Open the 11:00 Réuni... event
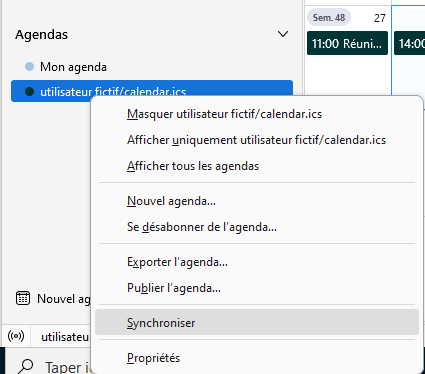The width and height of the screenshot is (425, 374). pyautogui.click(x=347, y=43)
